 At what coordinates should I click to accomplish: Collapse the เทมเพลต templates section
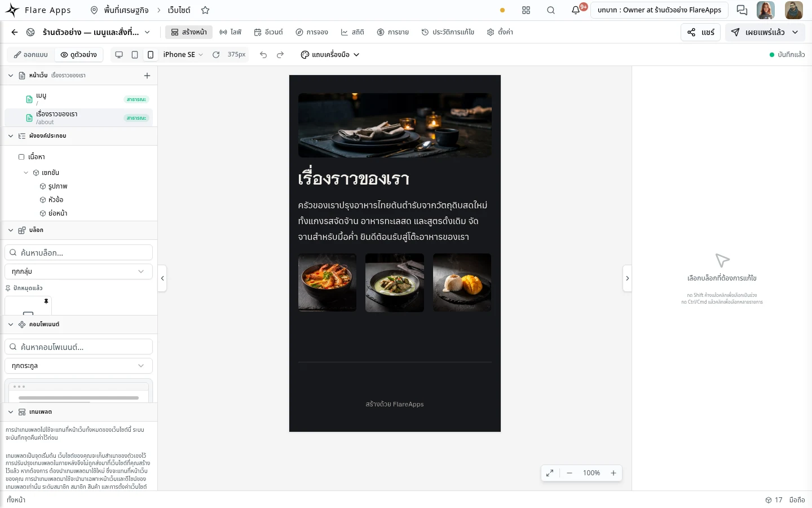(x=11, y=412)
